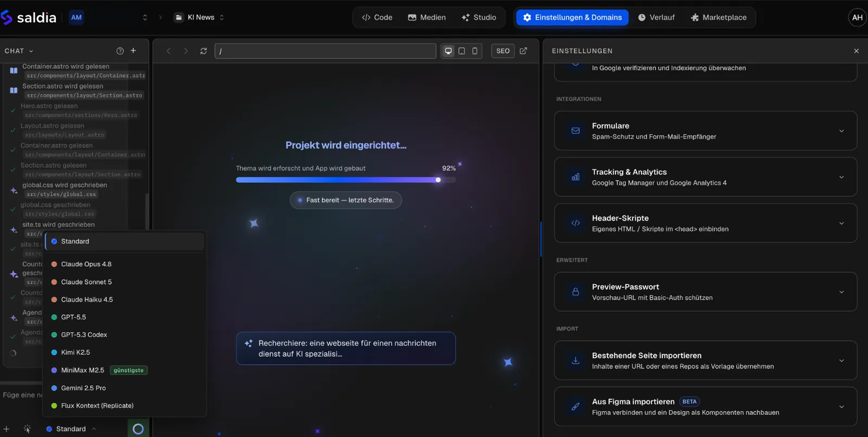Choose GPT-5.3 Codex model
This screenshot has height=437, width=868.
(125, 335)
